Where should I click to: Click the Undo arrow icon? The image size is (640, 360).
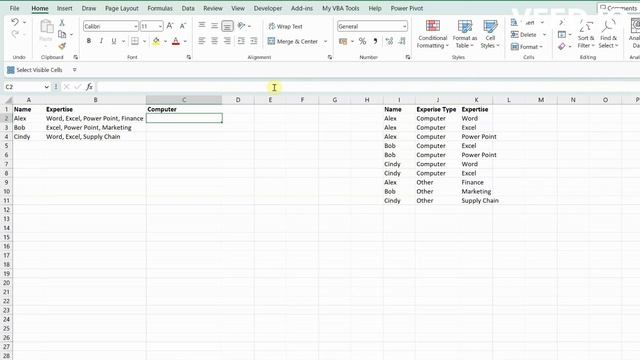click(15, 22)
